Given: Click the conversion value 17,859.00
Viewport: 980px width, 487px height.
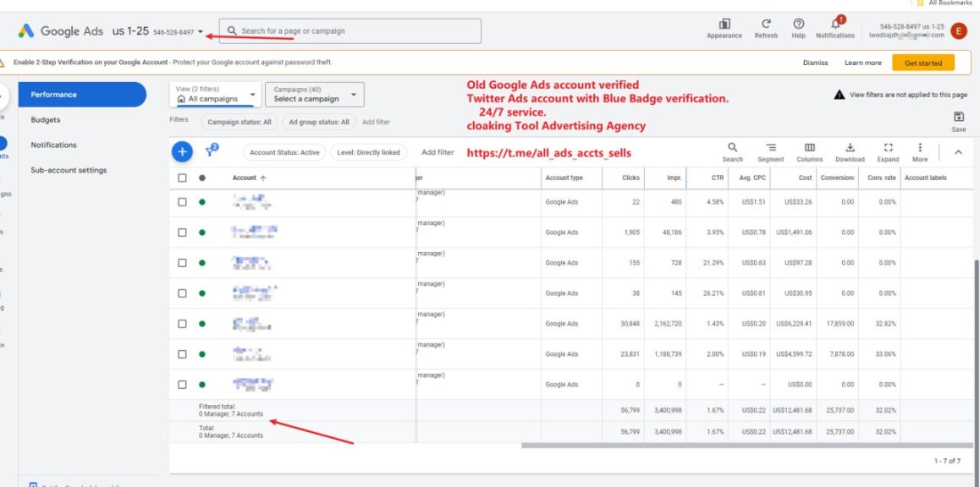Looking at the screenshot, I should (x=840, y=324).
